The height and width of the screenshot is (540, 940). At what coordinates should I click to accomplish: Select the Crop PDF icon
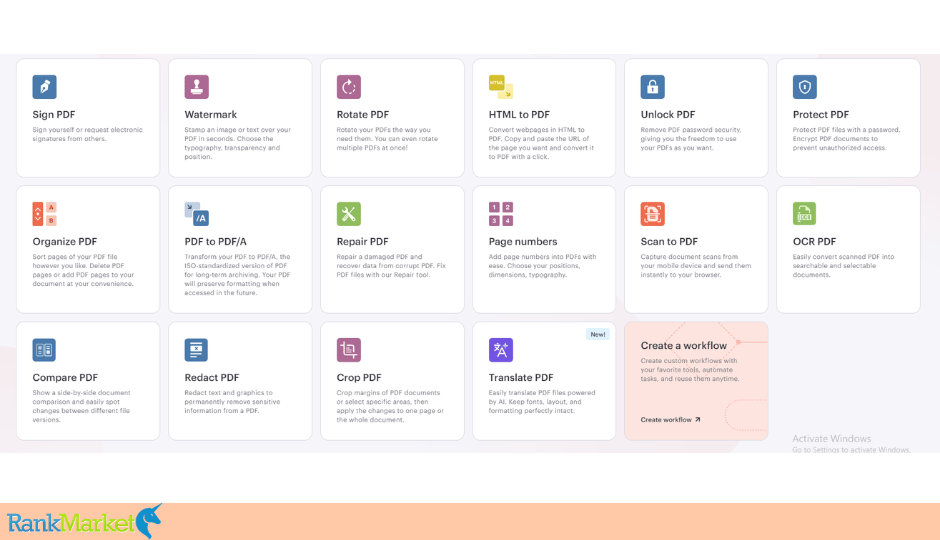click(x=349, y=350)
